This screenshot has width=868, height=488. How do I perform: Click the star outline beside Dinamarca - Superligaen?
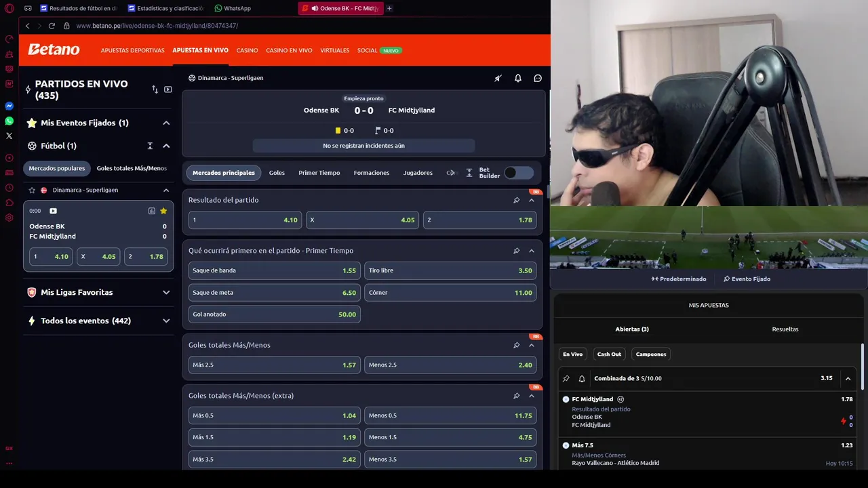[32, 190]
